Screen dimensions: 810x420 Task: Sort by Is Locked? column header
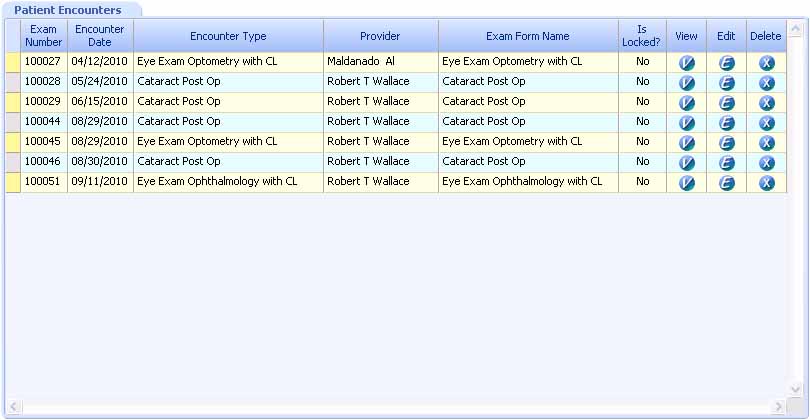pos(642,36)
